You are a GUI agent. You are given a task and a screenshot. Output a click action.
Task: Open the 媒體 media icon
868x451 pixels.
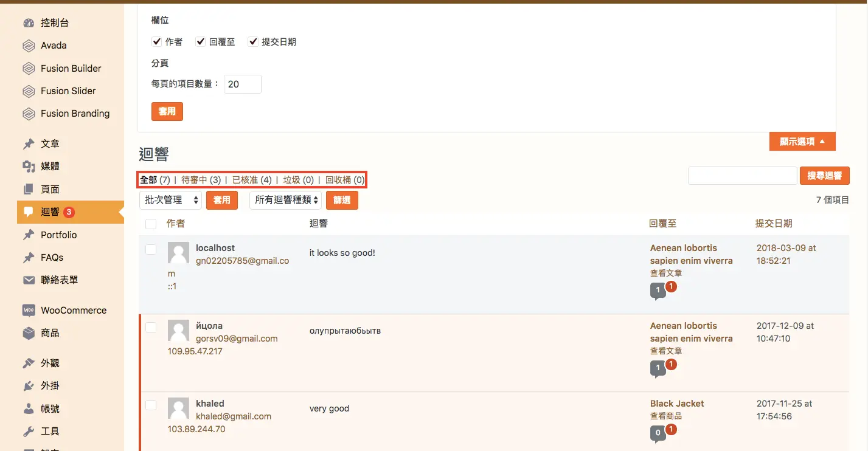pyautogui.click(x=29, y=167)
